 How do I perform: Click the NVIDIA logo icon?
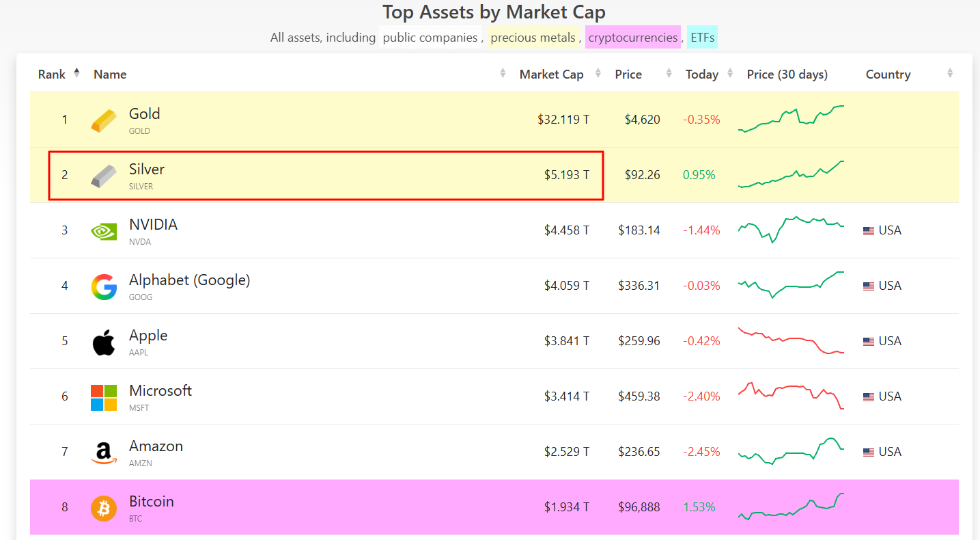[x=104, y=231]
